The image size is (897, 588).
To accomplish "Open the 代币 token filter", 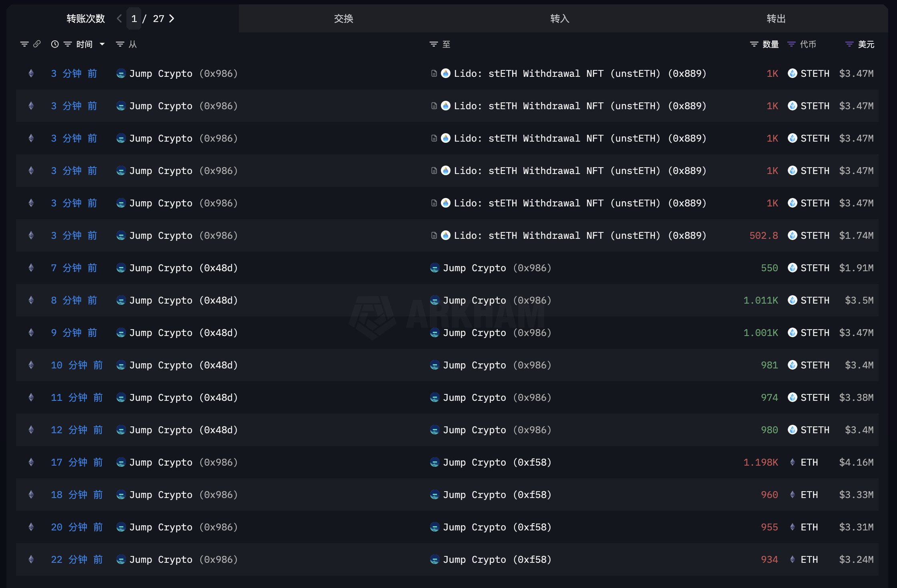I will (x=791, y=44).
